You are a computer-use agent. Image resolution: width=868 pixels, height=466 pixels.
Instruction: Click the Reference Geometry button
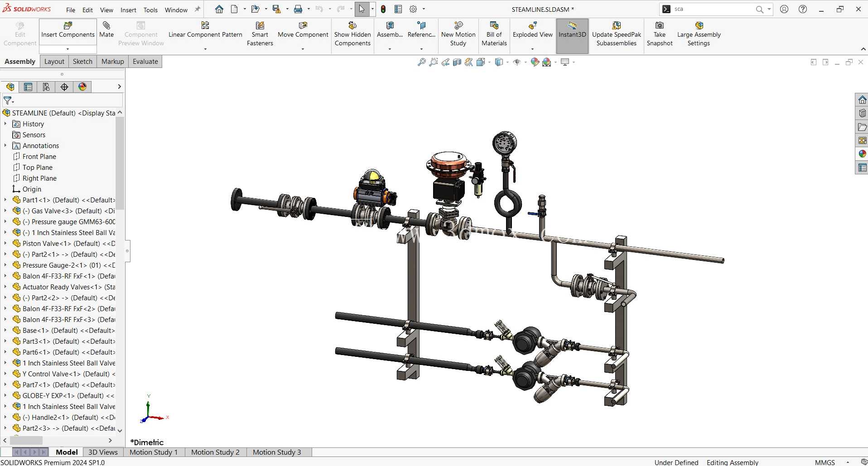(x=421, y=30)
